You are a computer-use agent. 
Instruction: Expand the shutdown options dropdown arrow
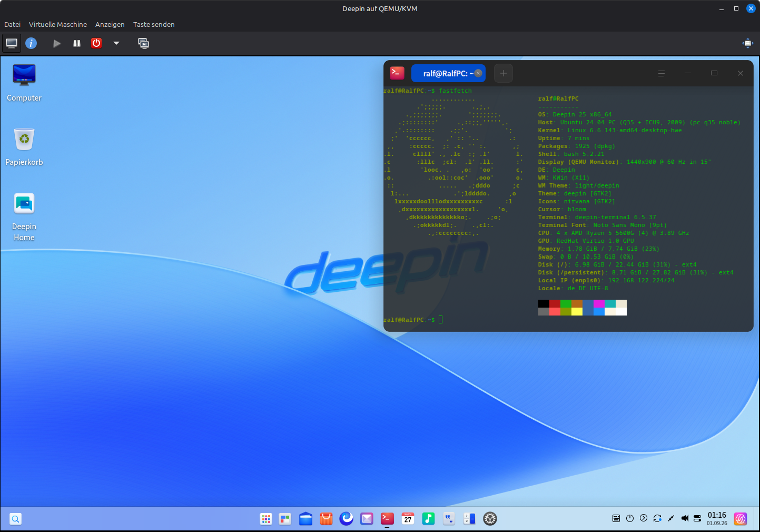tap(116, 43)
